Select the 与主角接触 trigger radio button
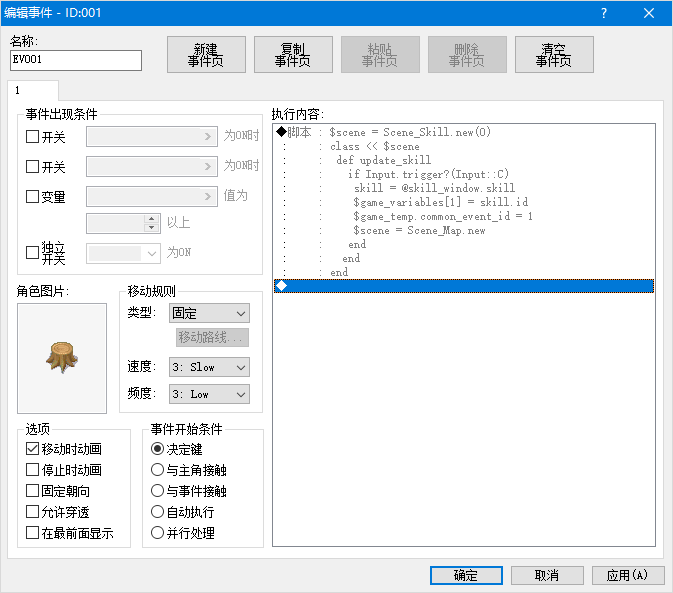Image resolution: width=673 pixels, height=593 pixels. pos(158,469)
